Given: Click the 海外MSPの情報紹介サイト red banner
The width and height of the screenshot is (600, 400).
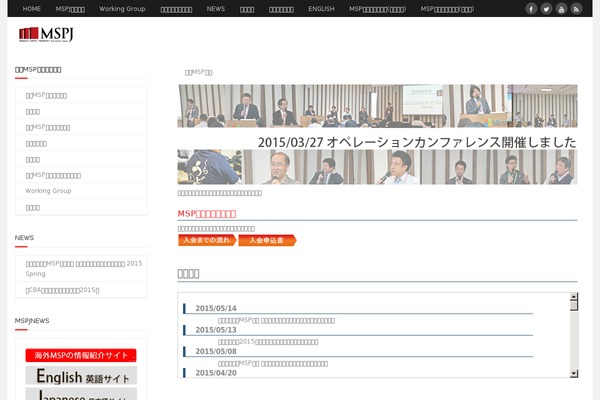Looking at the screenshot, I should (81, 355).
